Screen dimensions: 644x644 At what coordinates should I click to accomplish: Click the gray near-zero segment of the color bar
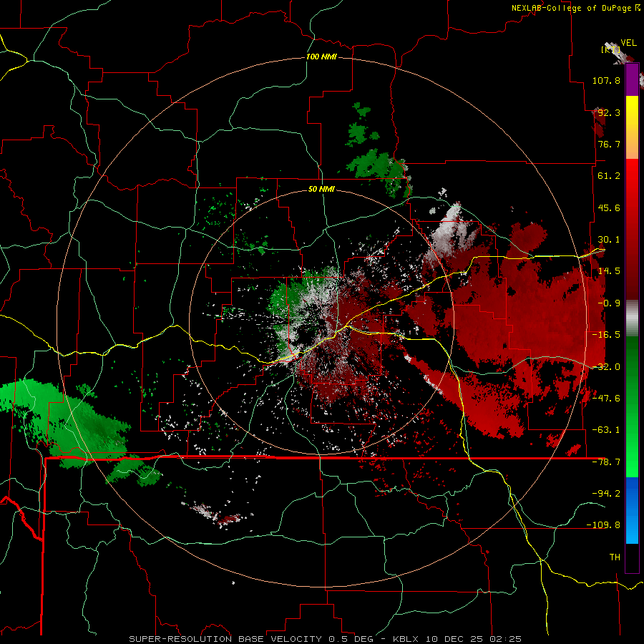(632, 318)
